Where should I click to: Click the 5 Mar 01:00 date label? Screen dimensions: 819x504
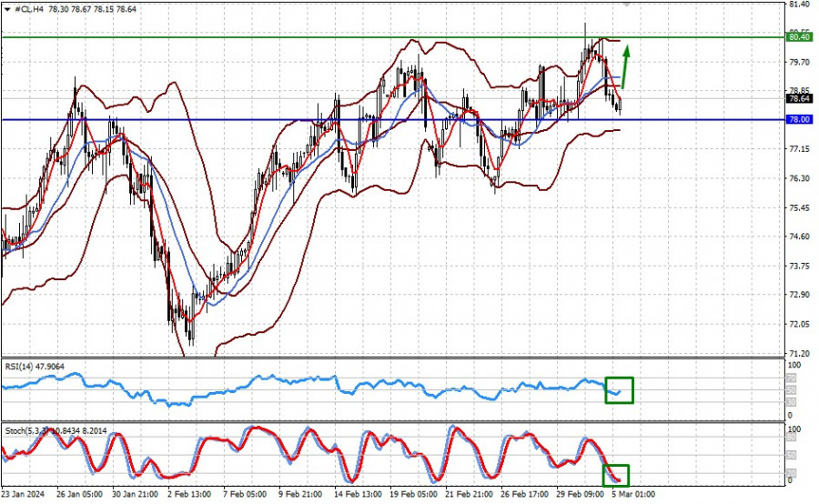tap(634, 494)
